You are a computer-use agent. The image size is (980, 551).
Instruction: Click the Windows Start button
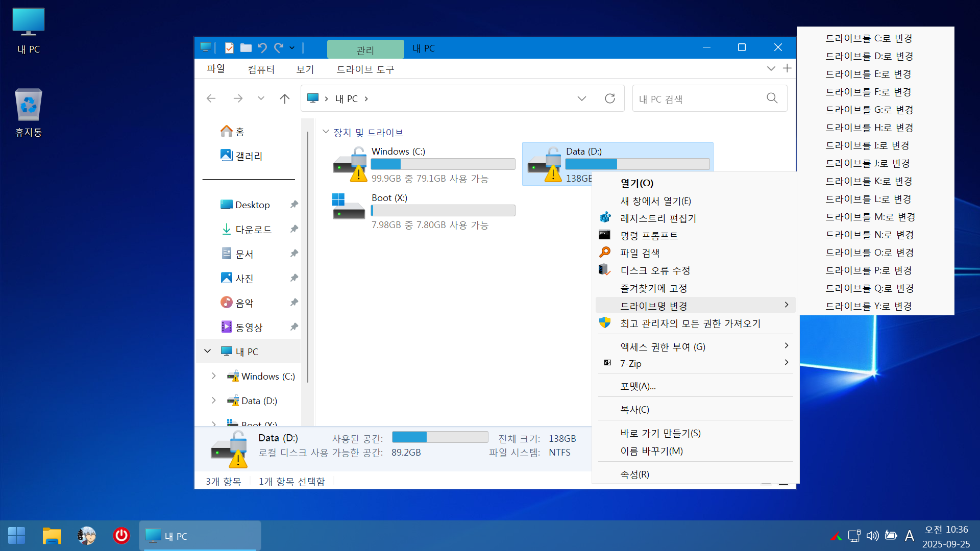16,536
